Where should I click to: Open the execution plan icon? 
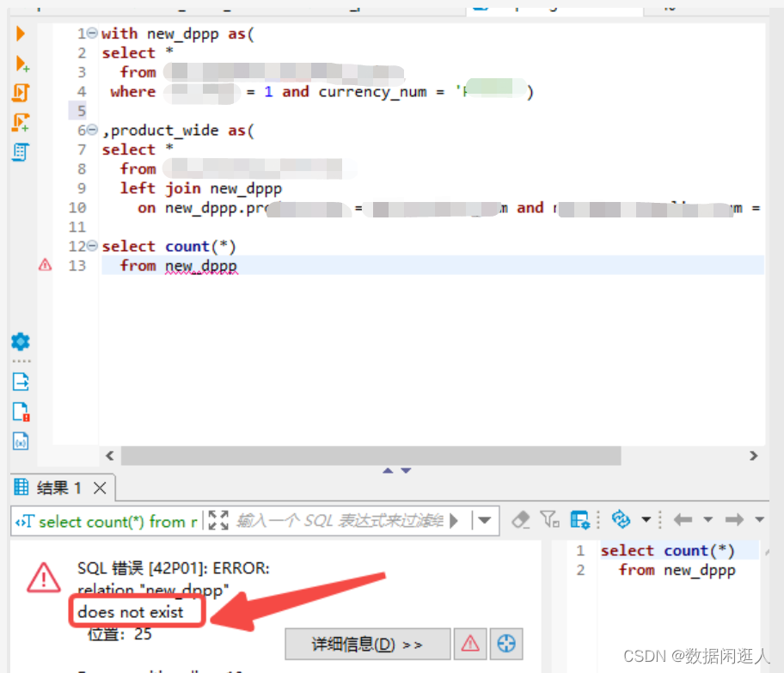21,152
